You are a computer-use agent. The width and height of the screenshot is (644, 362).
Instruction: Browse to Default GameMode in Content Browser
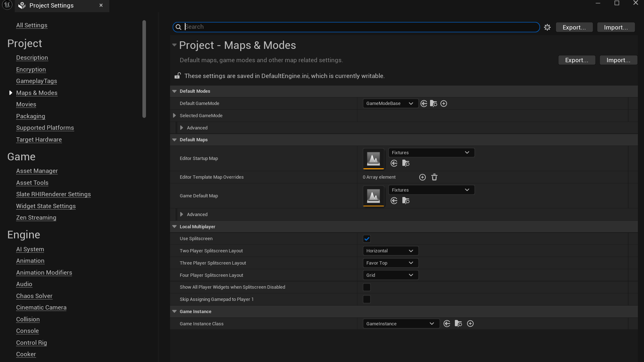click(x=434, y=104)
